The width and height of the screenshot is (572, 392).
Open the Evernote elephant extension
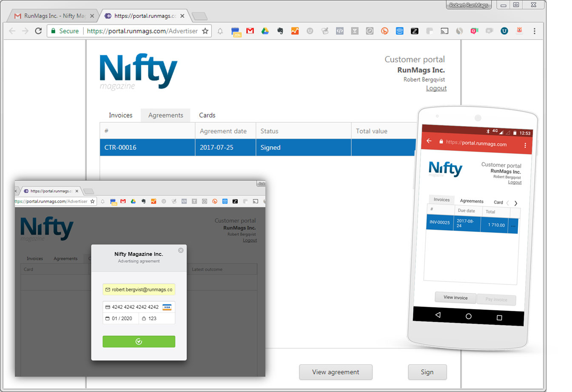[x=280, y=31]
